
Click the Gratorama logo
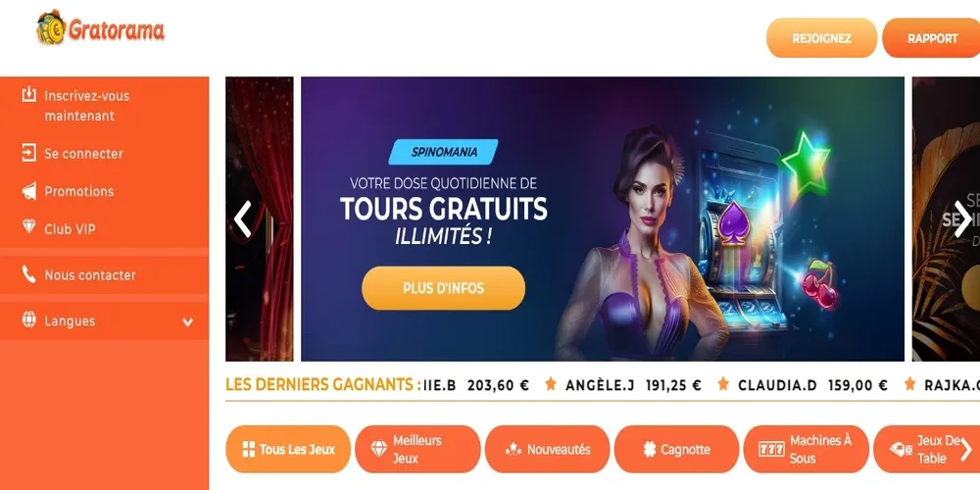(x=101, y=27)
